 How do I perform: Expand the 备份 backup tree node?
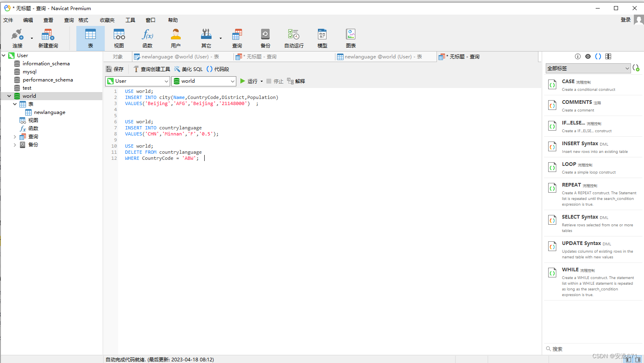click(15, 145)
